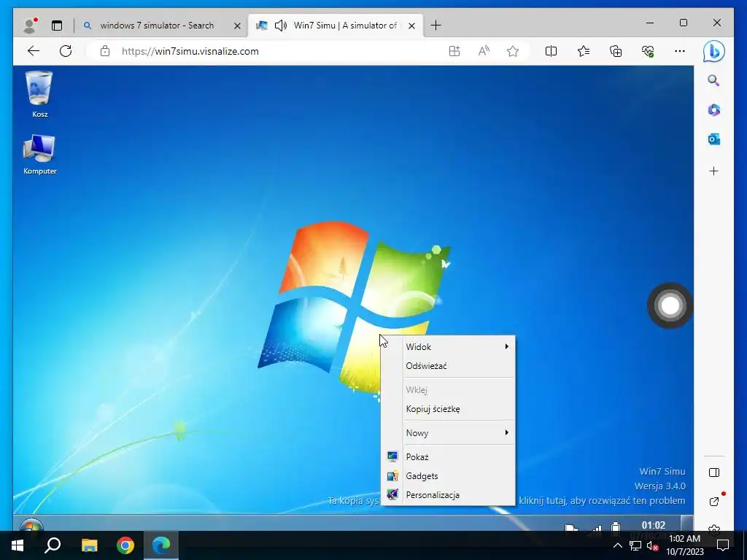Open the Windows Start button

click(x=18, y=545)
